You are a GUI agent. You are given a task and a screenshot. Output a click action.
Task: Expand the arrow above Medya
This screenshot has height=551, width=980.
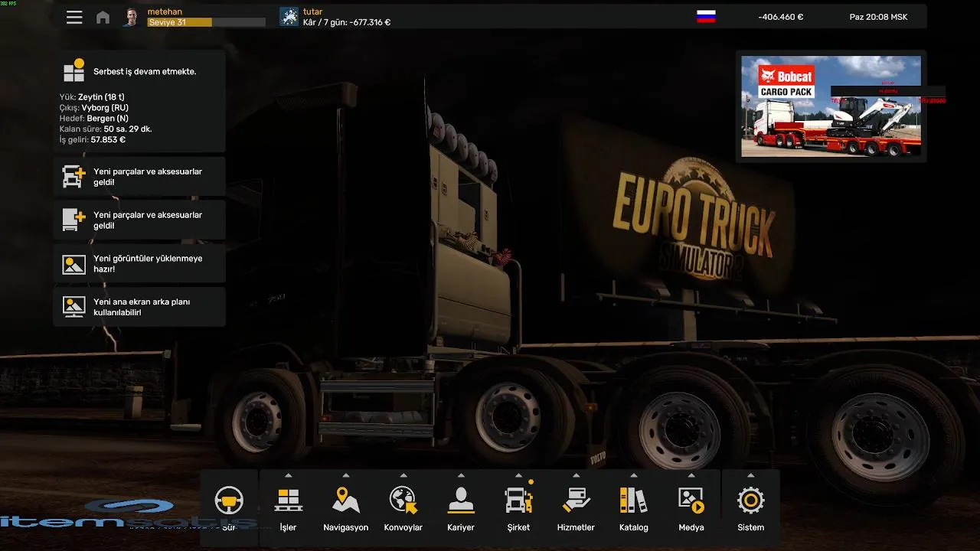click(691, 475)
